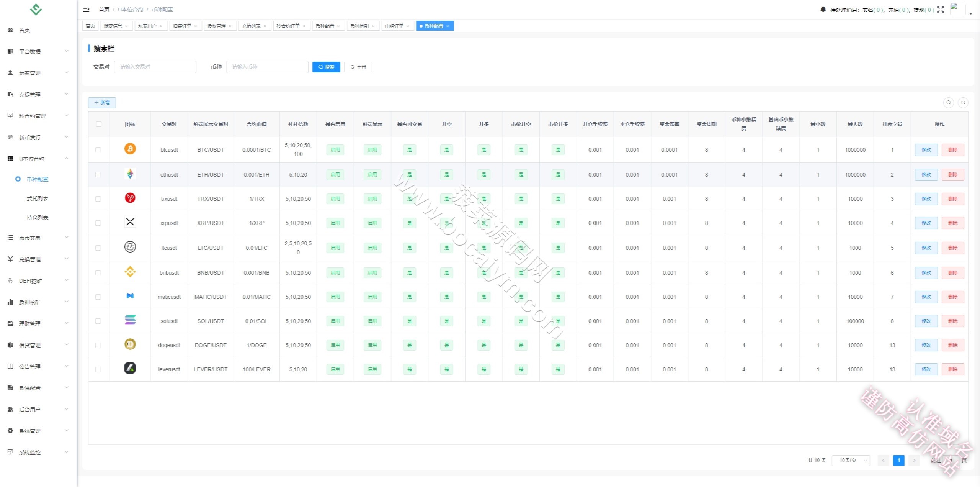
Task: Open the 10条/页 page size dropdown
Action: click(851, 460)
